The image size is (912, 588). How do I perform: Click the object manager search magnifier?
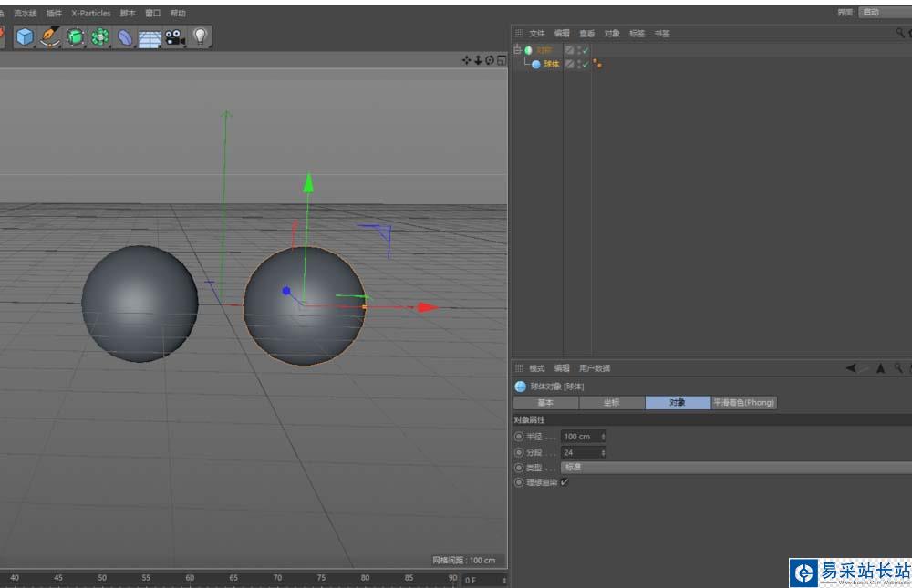(x=900, y=33)
